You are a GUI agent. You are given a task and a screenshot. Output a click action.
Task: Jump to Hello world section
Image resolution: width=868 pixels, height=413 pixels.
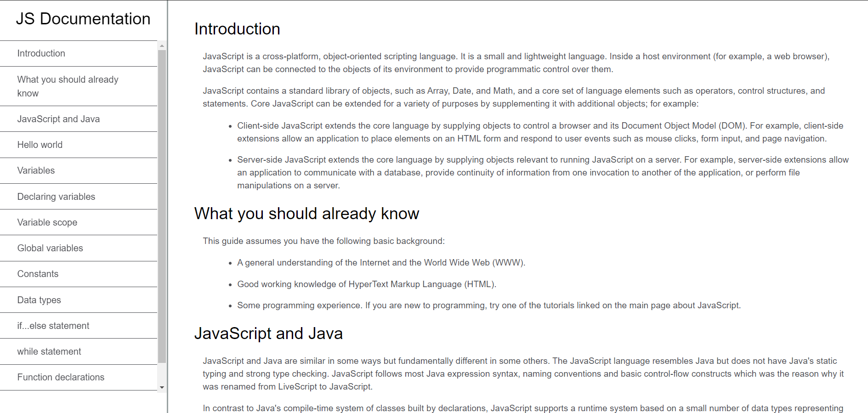coord(40,145)
